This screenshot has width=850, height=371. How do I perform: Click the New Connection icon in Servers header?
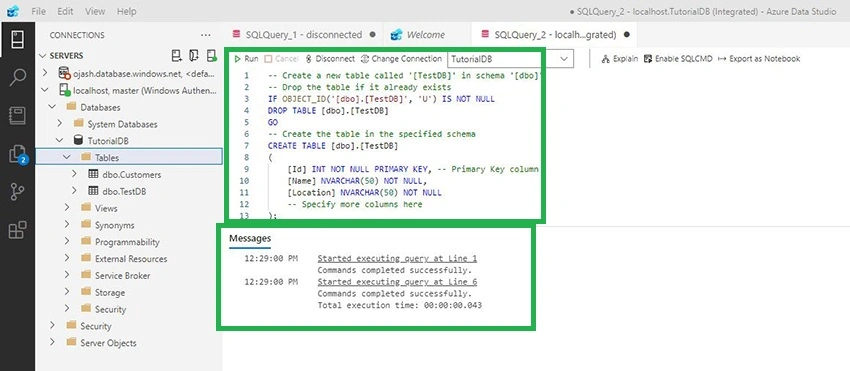[177, 55]
